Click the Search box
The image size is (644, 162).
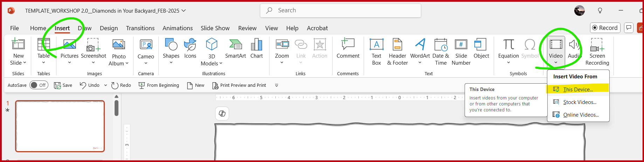pos(340,11)
